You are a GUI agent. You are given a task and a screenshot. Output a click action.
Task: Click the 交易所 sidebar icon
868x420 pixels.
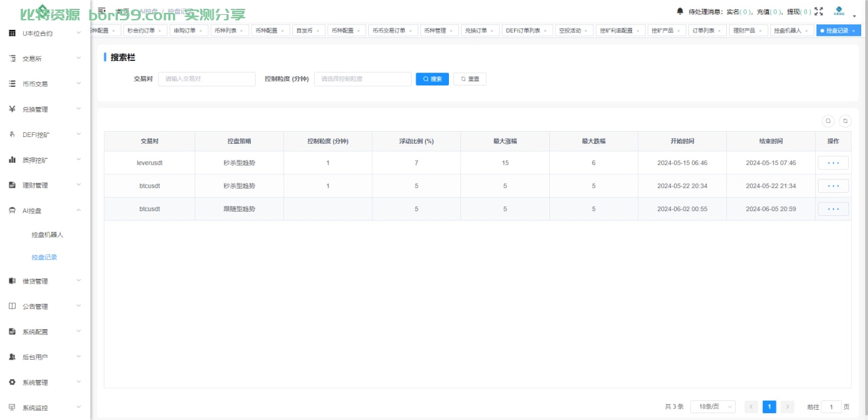pyautogui.click(x=12, y=58)
